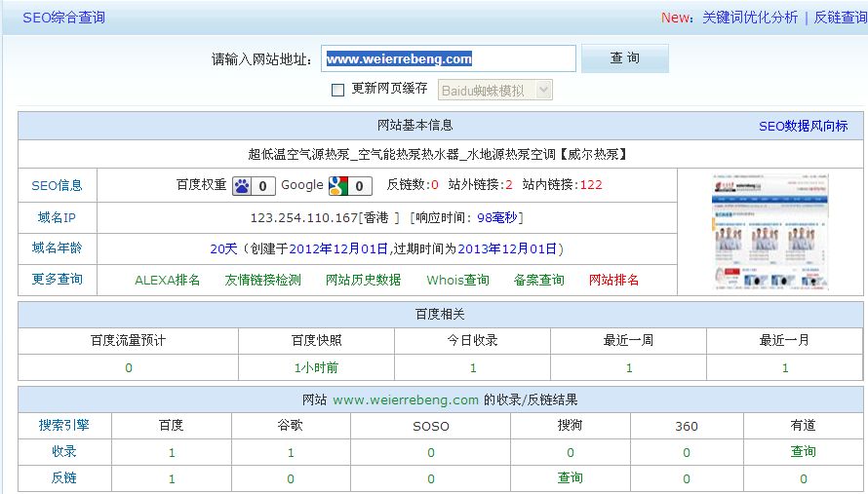This screenshot has width=868, height=494.
Task: Open 友情链接检测 link
Action: (x=262, y=280)
